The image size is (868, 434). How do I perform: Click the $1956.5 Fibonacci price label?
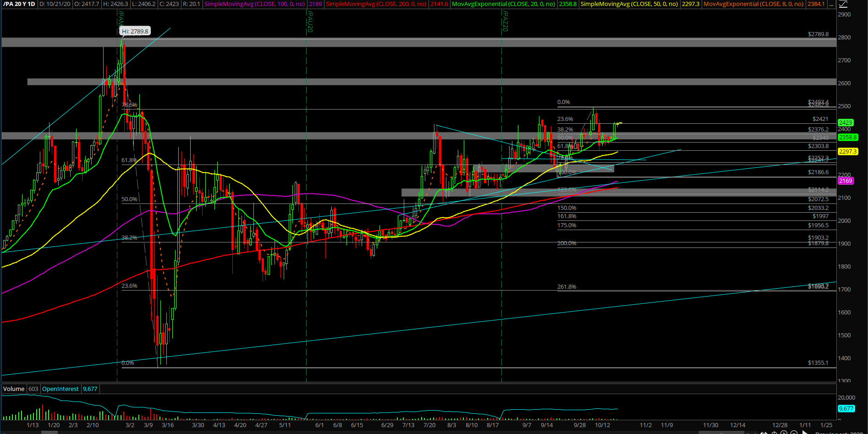click(x=818, y=225)
